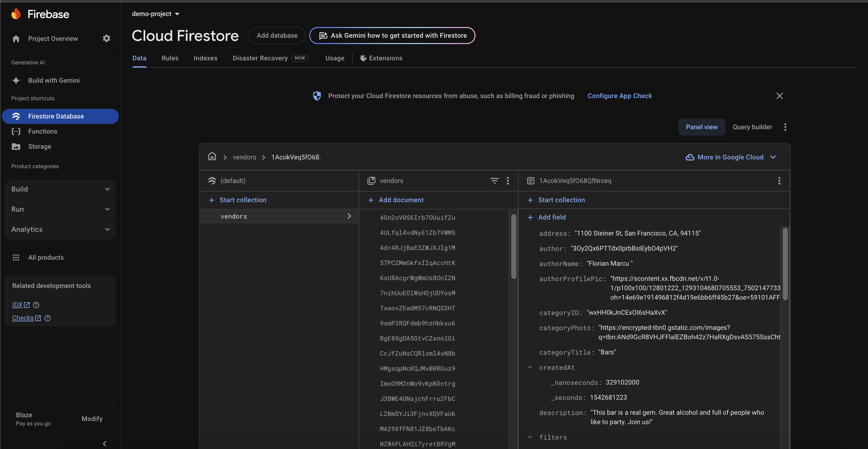Click the Add database button
Screen dimensions: 868x449
pyautogui.click(x=277, y=36)
